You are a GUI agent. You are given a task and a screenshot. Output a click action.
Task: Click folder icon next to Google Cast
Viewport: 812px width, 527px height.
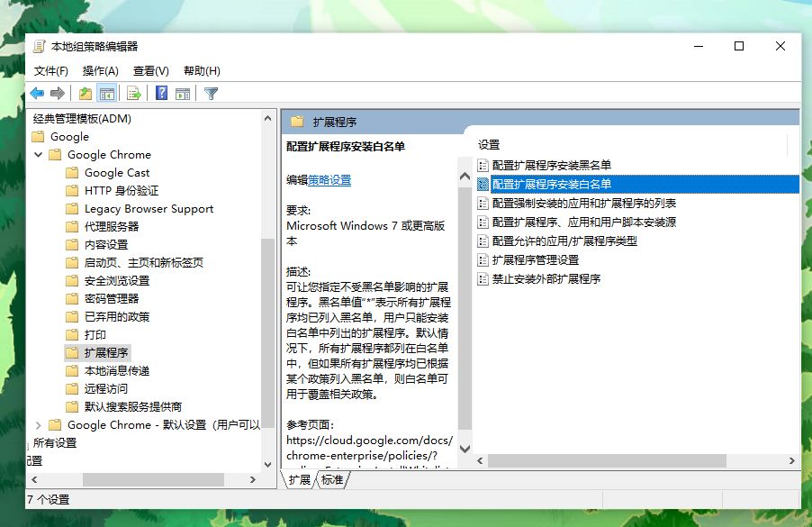tap(72, 173)
